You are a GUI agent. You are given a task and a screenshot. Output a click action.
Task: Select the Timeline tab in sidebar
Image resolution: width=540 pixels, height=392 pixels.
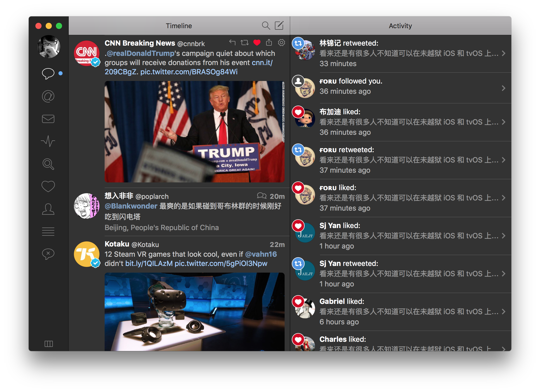click(x=48, y=74)
